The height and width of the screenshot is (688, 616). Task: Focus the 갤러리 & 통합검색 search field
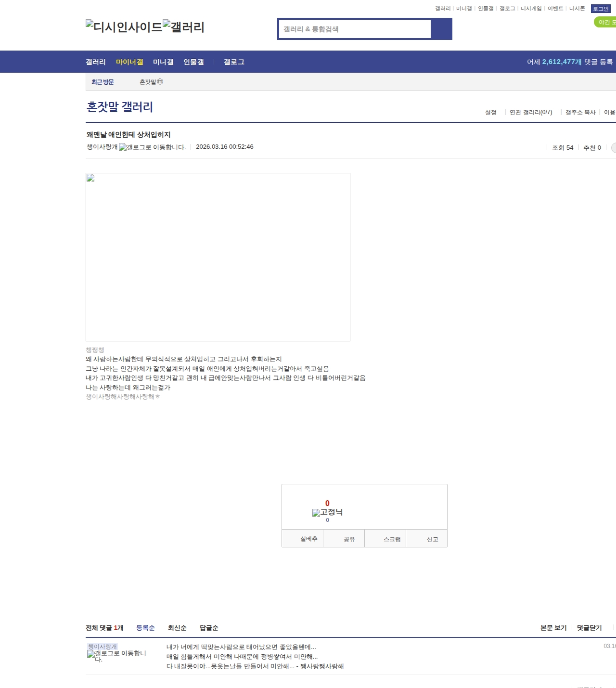pyautogui.click(x=355, y=29)
